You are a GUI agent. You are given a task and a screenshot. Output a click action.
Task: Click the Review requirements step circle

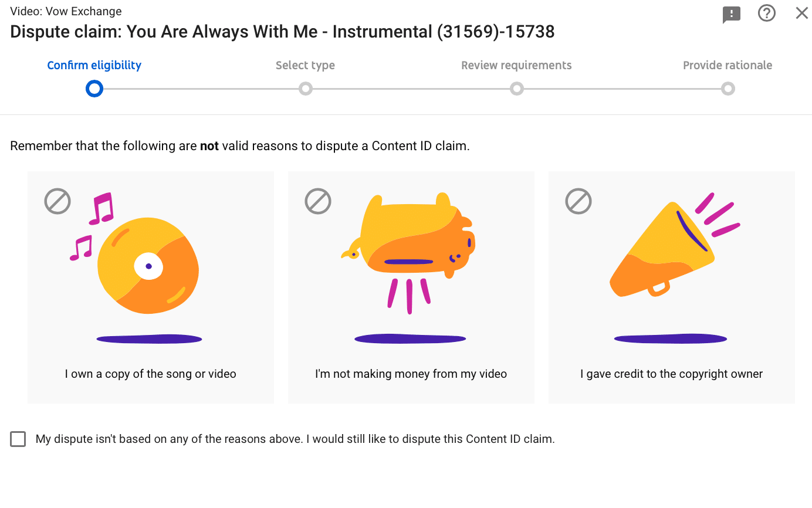tap(516, 89)
